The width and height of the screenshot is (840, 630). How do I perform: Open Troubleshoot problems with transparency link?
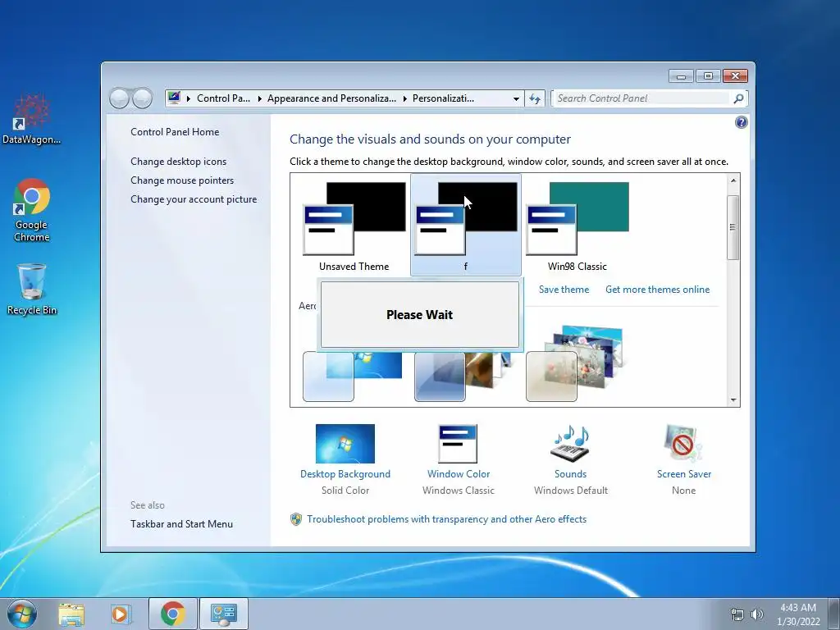coord(446,519)
